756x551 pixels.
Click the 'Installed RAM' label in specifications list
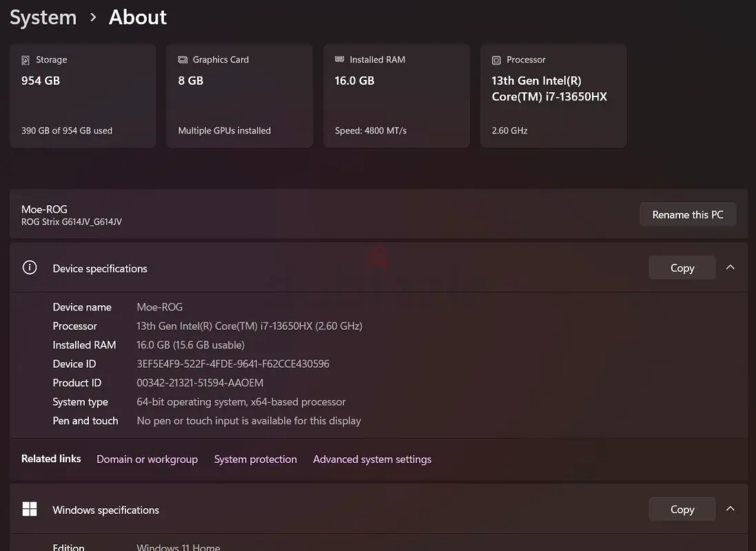(84, 344)
